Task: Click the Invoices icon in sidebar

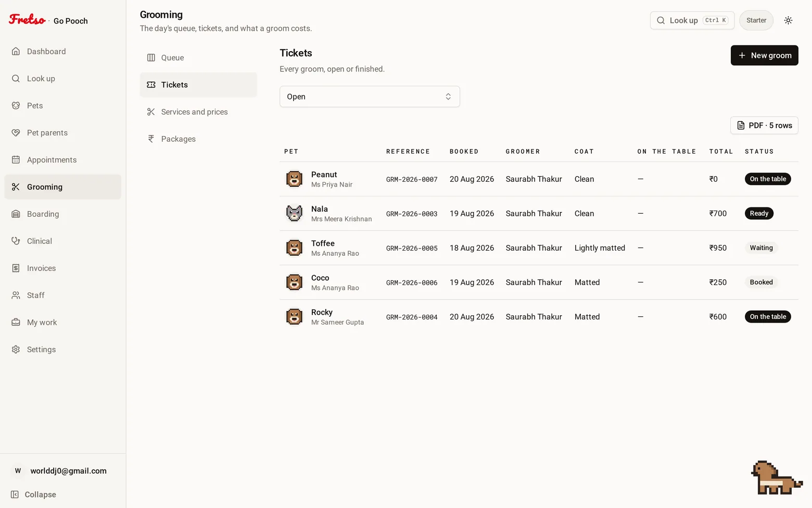Action: [x=16, y=268]
